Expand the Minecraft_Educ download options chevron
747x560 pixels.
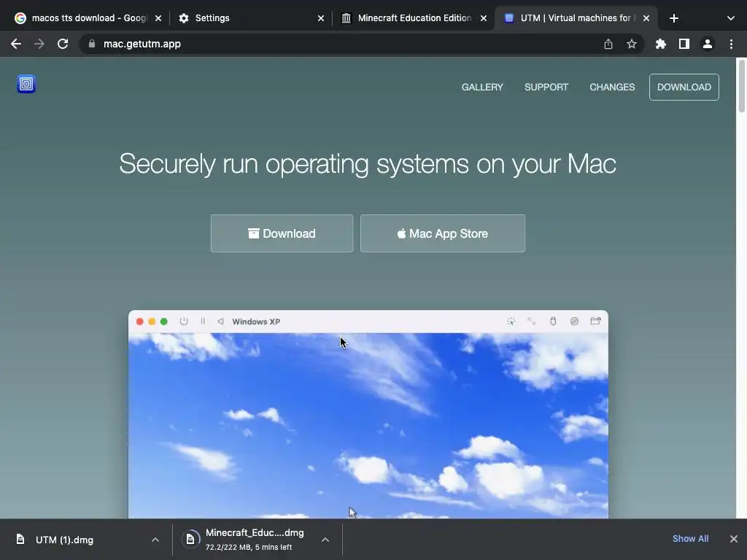[x=325, y=540]
